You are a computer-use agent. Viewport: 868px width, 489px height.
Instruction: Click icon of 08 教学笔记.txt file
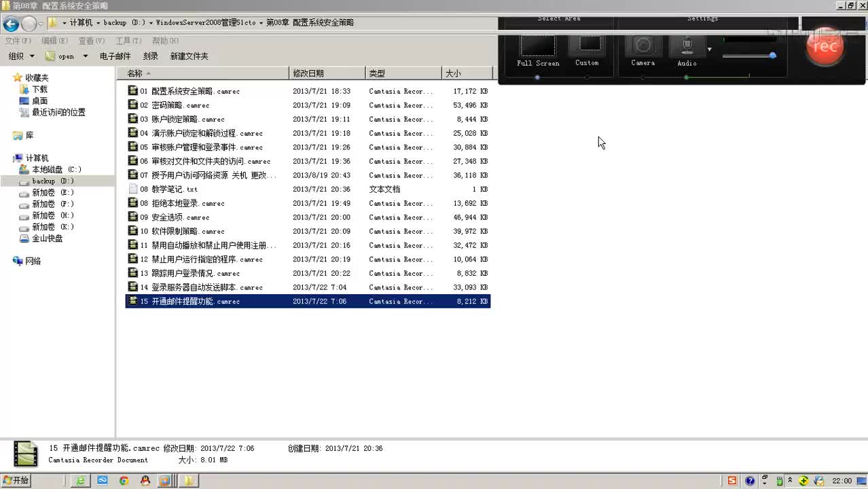click(x=133, y=189)
